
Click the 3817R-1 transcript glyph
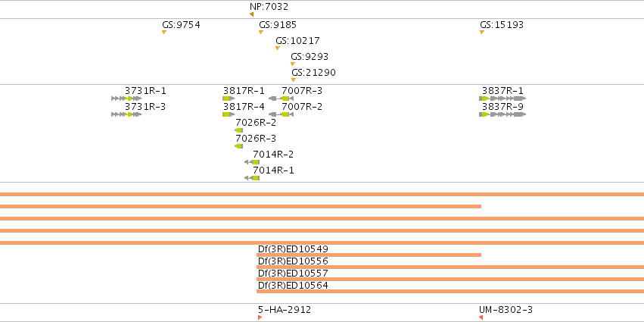pos(229,98)
